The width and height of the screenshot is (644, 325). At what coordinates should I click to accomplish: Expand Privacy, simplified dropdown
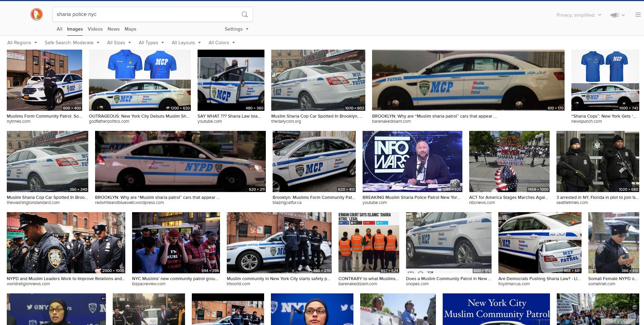click(579, 15)
